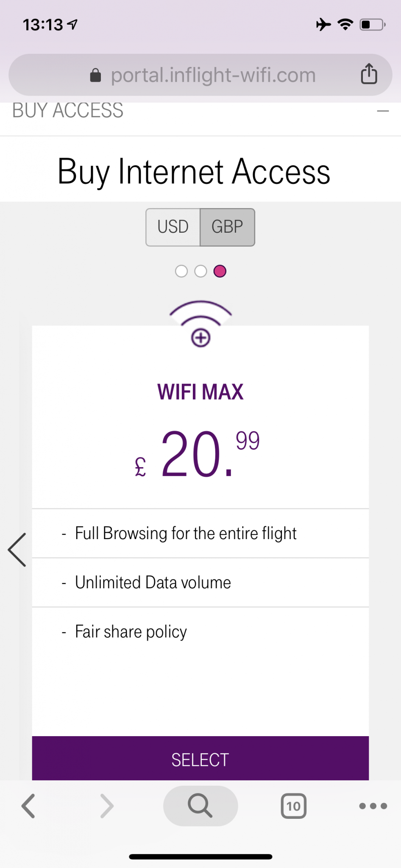This screenshot has height=868, width=401.
Task: Tap the £20.99 price
Action: (198, 453)
